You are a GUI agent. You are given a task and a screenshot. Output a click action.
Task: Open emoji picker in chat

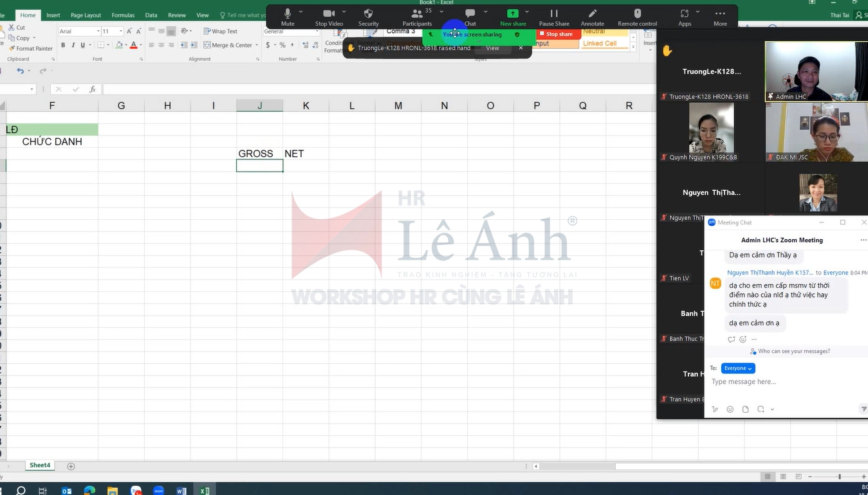click(730, 410)
